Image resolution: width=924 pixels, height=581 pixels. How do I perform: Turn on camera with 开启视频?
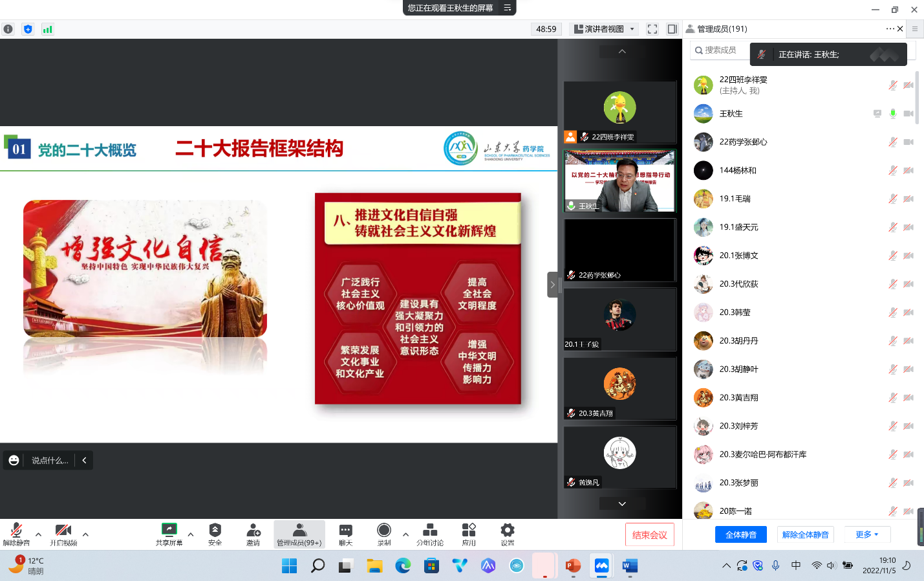(63, 533)
